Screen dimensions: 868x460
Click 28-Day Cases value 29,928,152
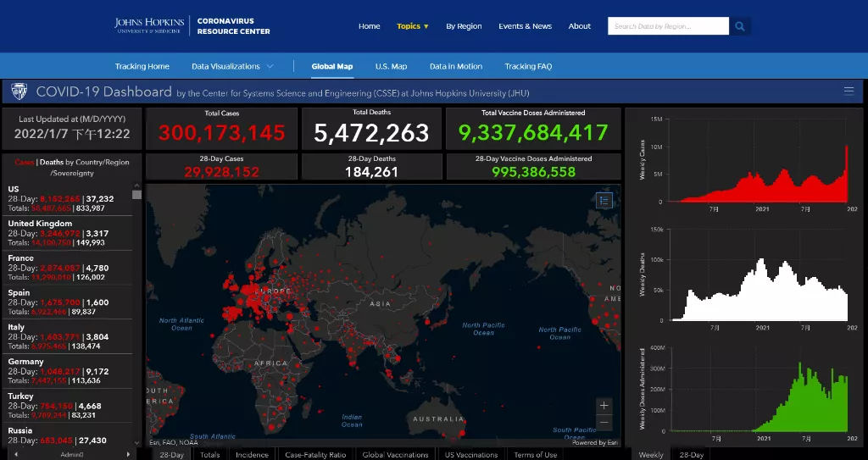(x=221, y=172)
